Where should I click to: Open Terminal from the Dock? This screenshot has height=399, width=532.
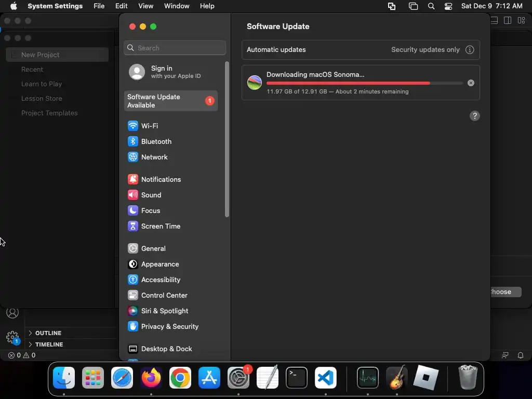pos(297,378)
